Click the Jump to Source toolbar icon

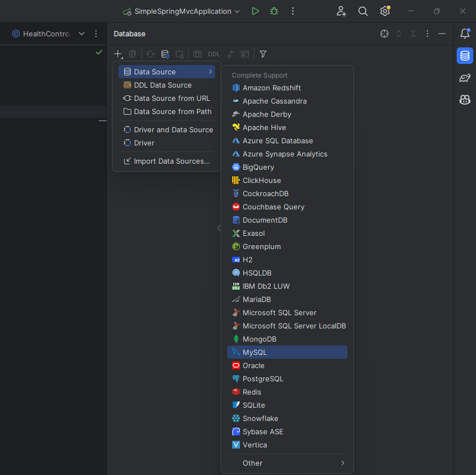(x=231, y=55)
